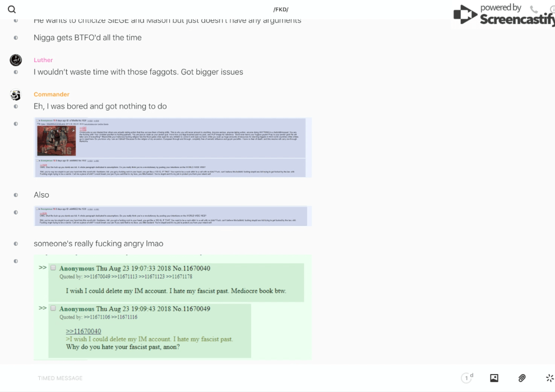Open the large forum screenshot with red thumbnail

pyautogui.click(x=173, y=147)
